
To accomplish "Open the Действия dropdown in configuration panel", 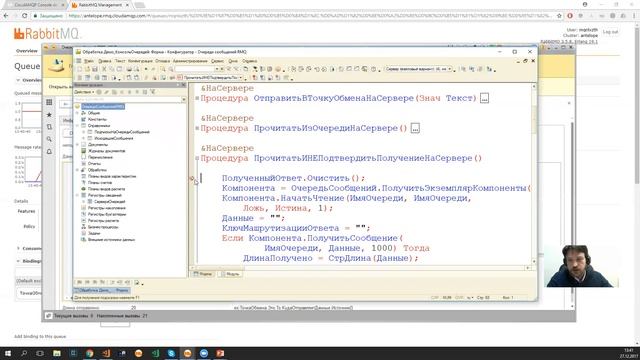I will click(84, 92).
